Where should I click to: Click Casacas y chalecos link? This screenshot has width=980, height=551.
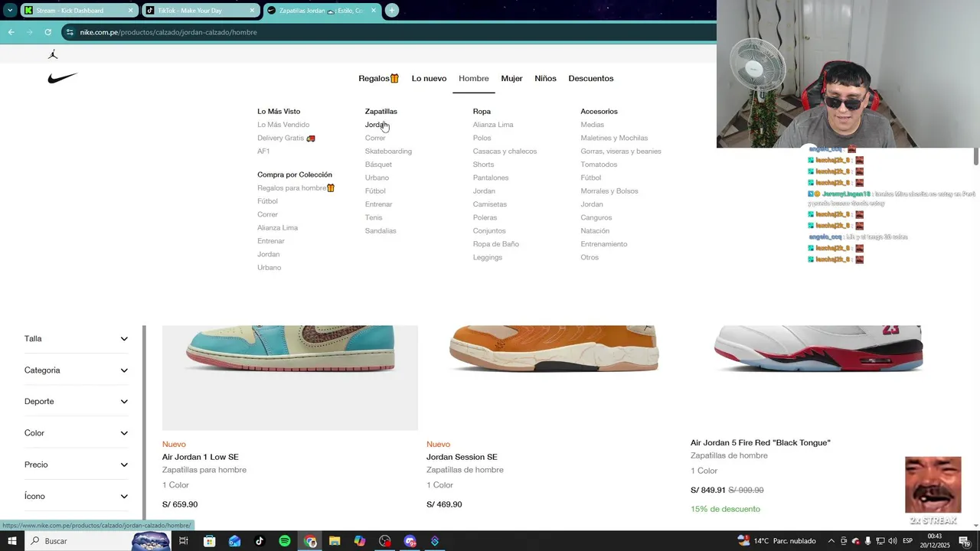[x=505, y=151]
